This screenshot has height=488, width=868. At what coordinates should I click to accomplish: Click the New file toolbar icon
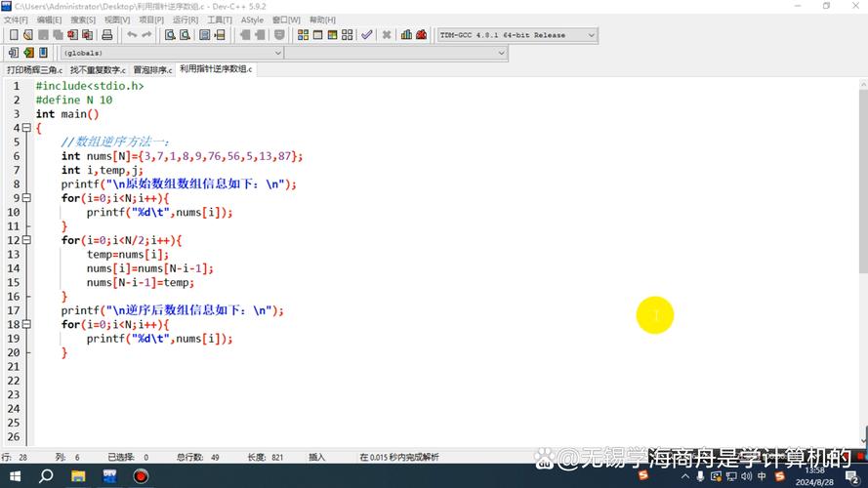pos(14,35)
